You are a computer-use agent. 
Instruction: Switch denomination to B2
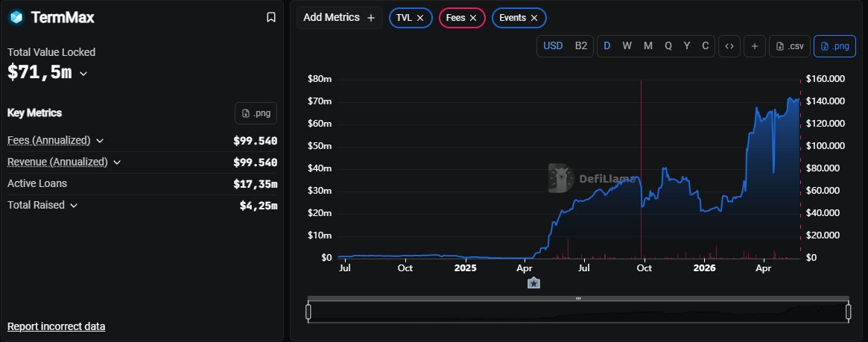580,46
